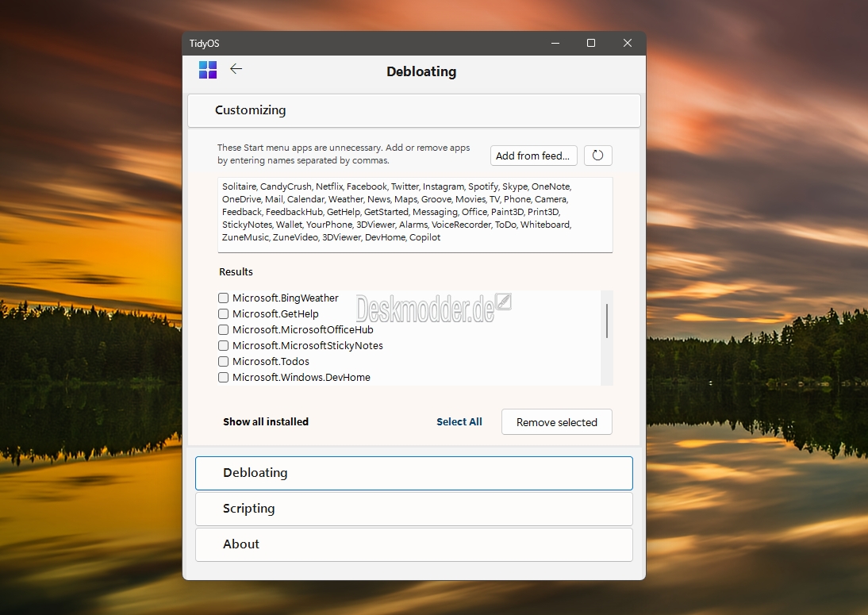Image resolution: width=868 pixels, height=615 pixels.
Task: Click the Results label
Action: coord(236,272)
